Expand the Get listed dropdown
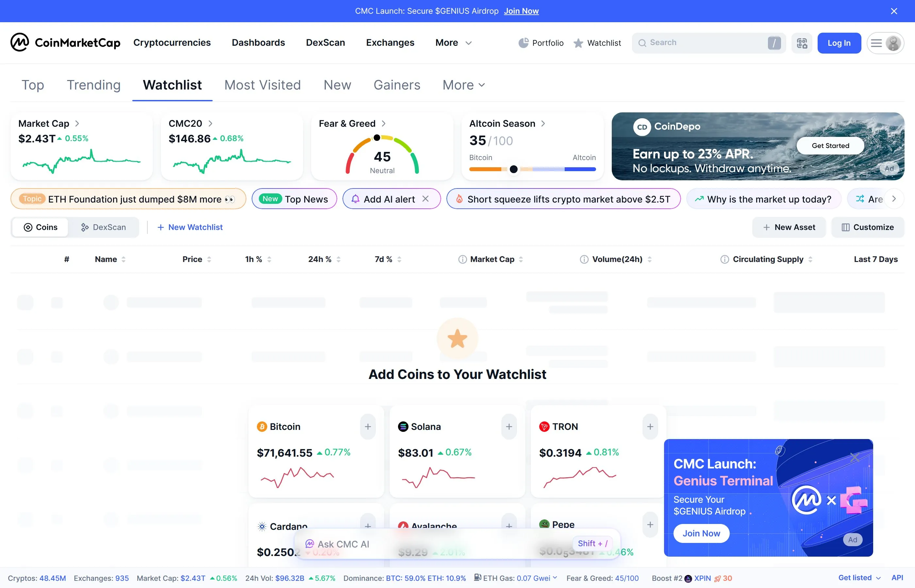915x588 pixels. 859,578
